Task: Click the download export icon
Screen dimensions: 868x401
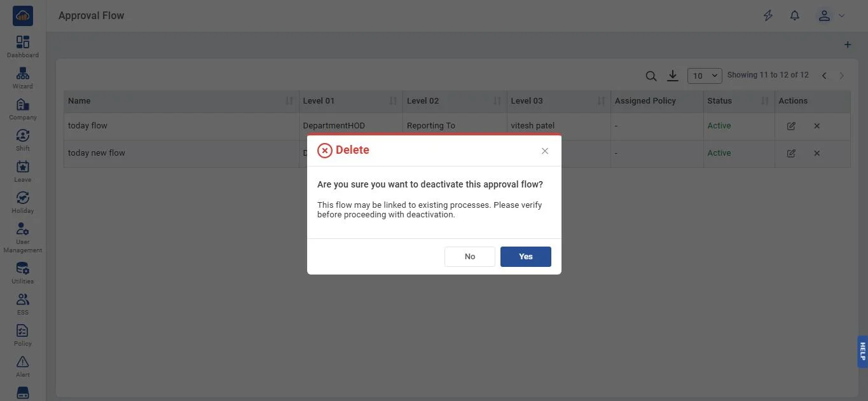Action: pos(672,76)
